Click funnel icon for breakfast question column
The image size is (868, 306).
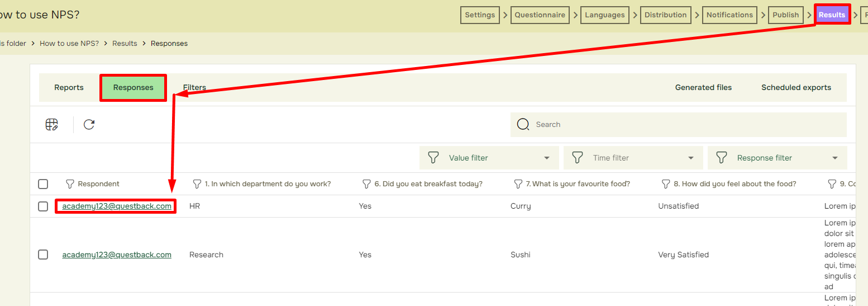click(366, 184)
